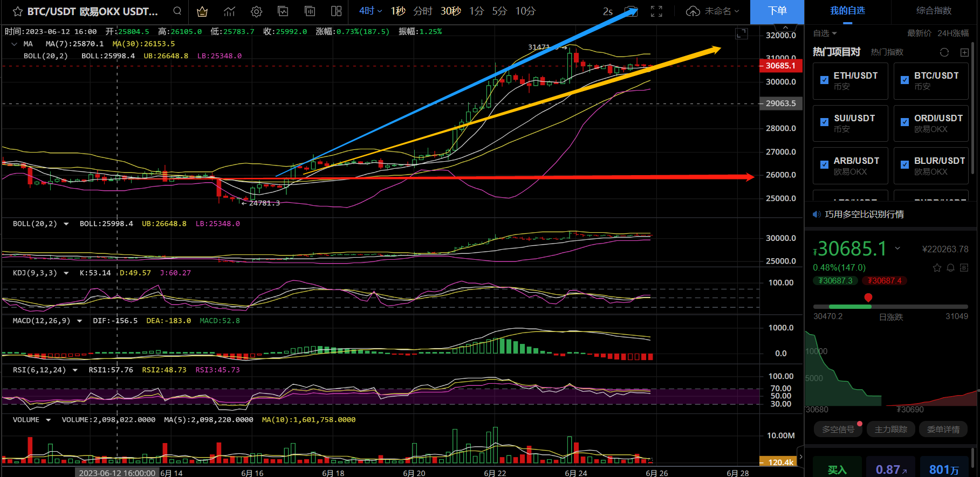
Task: Toggle the SUI/USDT checkbox
Action: pyautogui.click(x=824, y=122)
